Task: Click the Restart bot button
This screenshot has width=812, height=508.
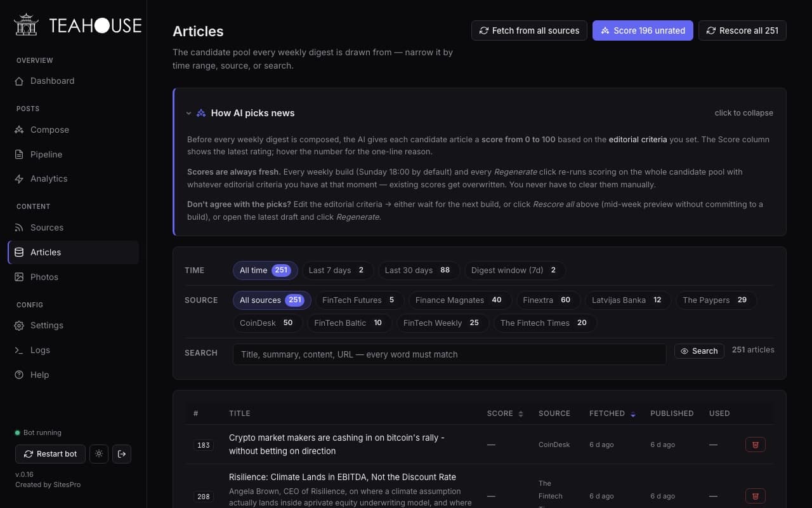Action: [x=50, y=454]
